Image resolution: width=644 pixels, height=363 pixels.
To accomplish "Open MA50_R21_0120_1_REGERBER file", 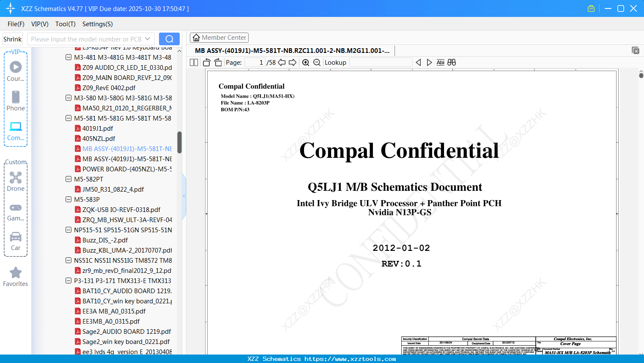I will (127, 108).
